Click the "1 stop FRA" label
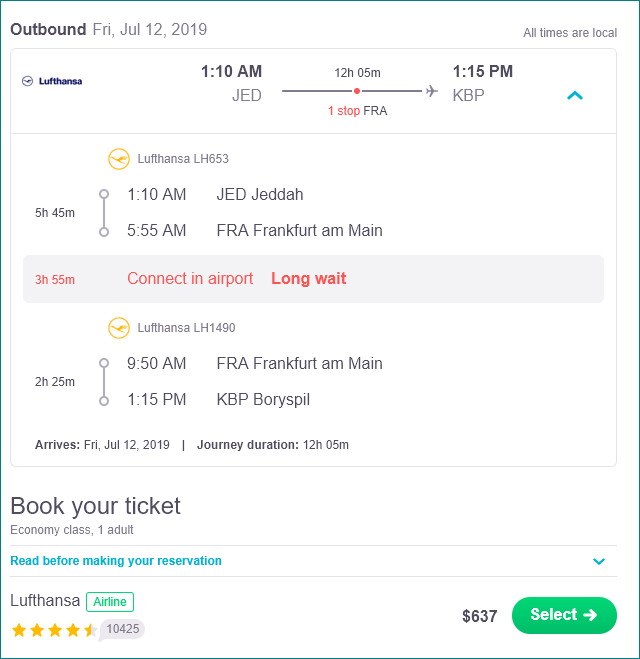This screenshot has height=659, width=640. [357, 111]
